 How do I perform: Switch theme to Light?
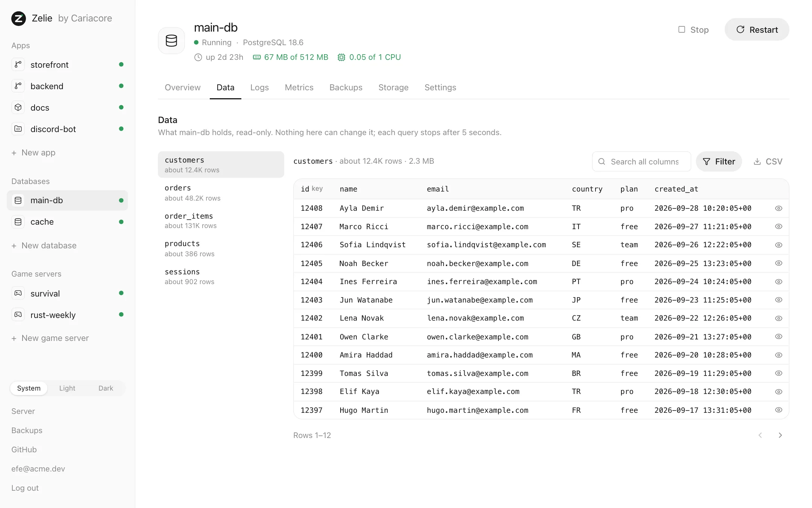coord(67,388)
